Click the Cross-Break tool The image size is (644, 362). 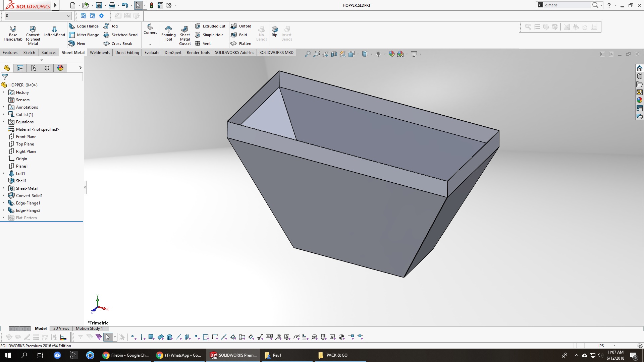(x=118, y=44)
